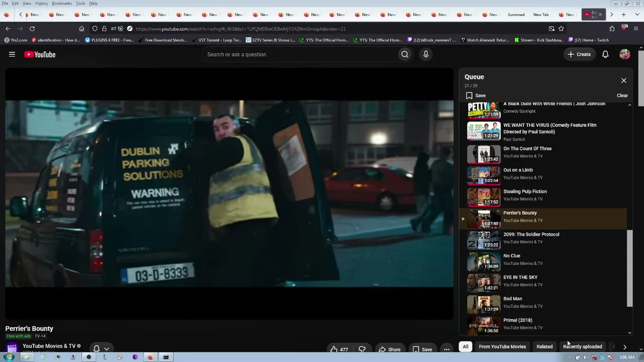Save the queue as a playlist
Image resolution: width=644 pixels, height=362 pixels.
(x=475, y=96)
